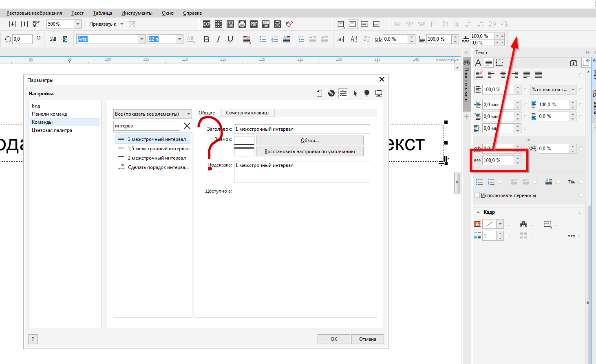The height and width of the screenshot is (364, 596).
Task: Open the Все (показать все элементы) filter dropdown
Action: point(152,114)
